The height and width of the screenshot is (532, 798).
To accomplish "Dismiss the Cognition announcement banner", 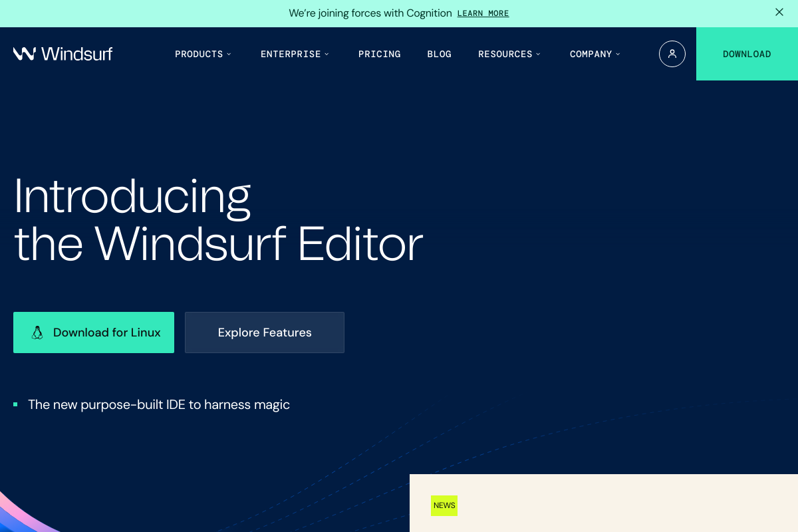I will (779, 12).
